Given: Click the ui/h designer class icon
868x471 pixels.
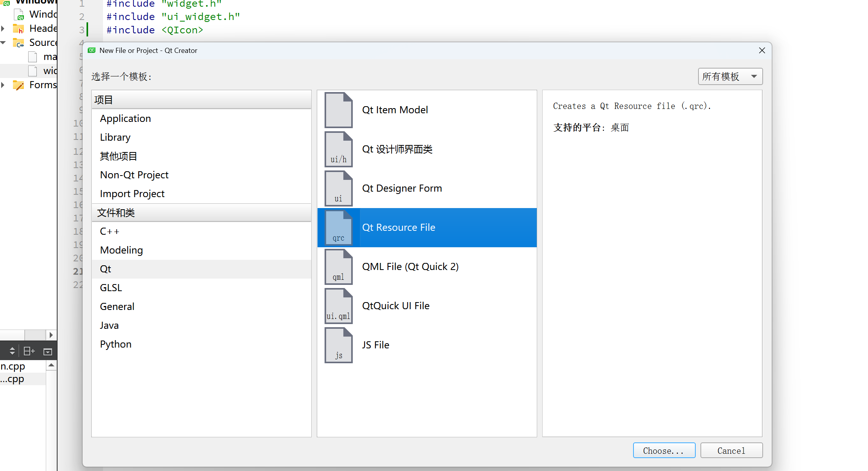Looking at the screenshot, I should pos(339,149).
